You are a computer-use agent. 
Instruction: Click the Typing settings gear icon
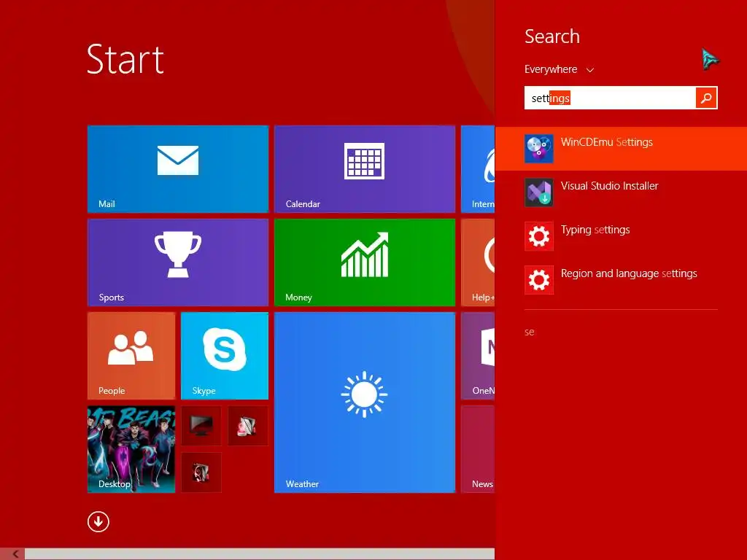pos(539,236)
